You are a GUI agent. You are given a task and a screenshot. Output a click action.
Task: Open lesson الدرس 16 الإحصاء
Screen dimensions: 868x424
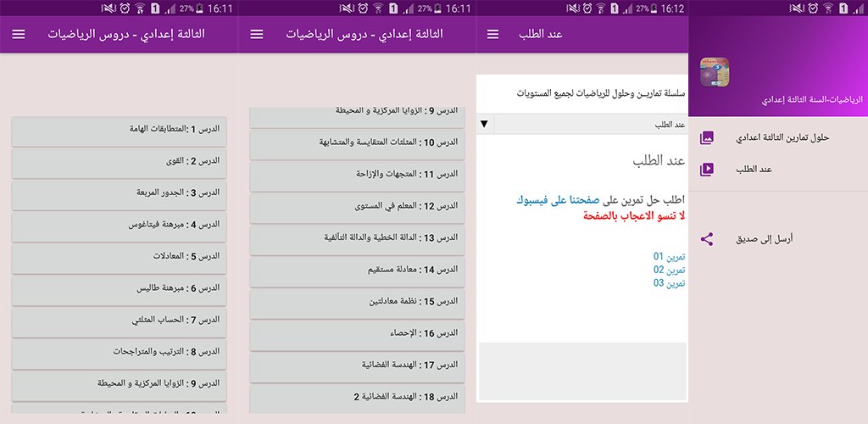pyautogui.click(x=358, y=336)
